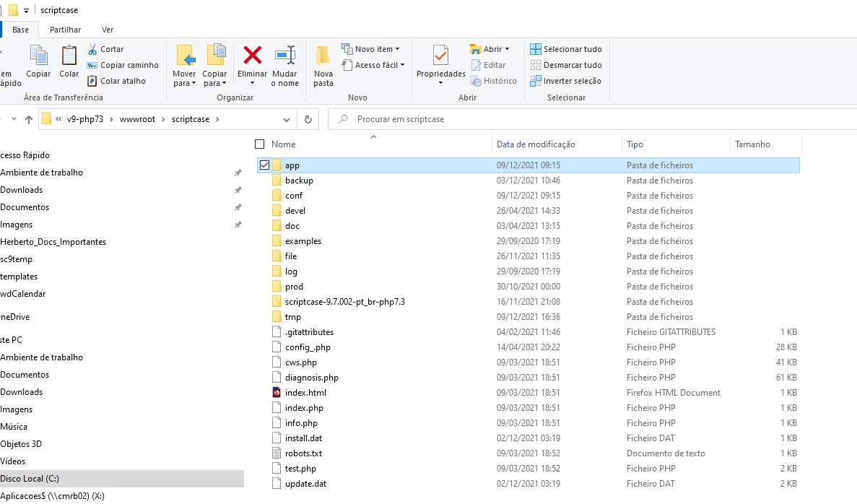The height and width of the screenshot is (504, 857).
Task: Select the tmp folder
Action: pyautogui.click(x=293, y=317)
